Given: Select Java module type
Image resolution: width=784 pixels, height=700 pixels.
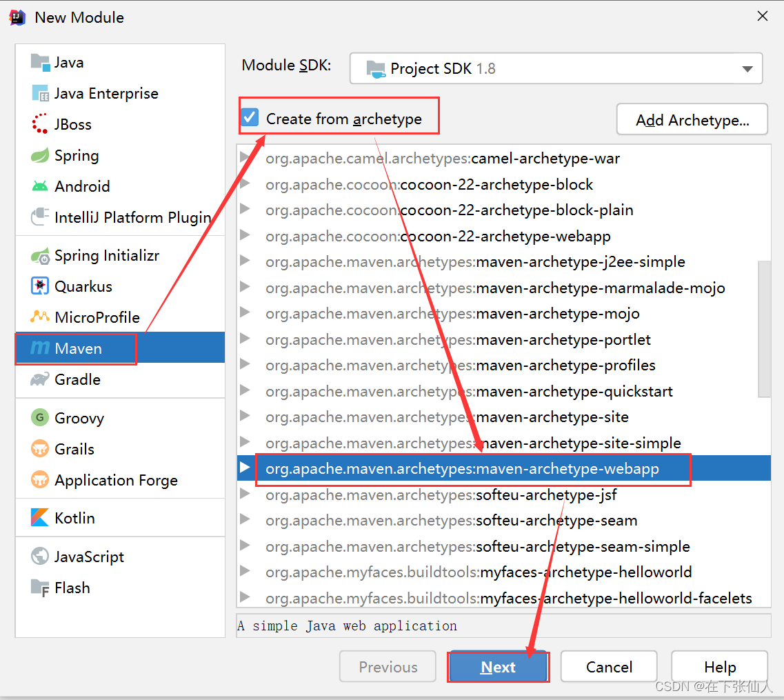Looking at the screenshot, I should [x=120, y=63].
